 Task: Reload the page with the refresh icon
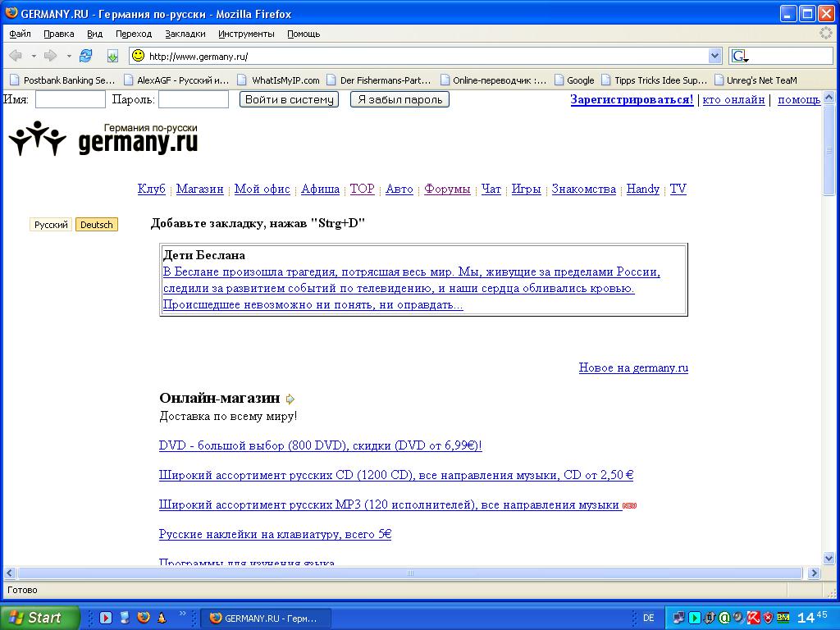pos(85,56)
